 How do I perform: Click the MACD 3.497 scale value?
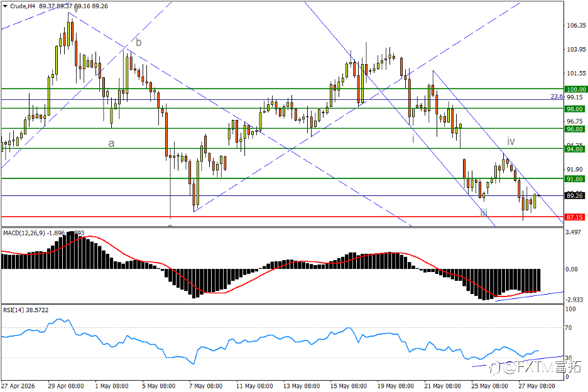tap(574, 232)
